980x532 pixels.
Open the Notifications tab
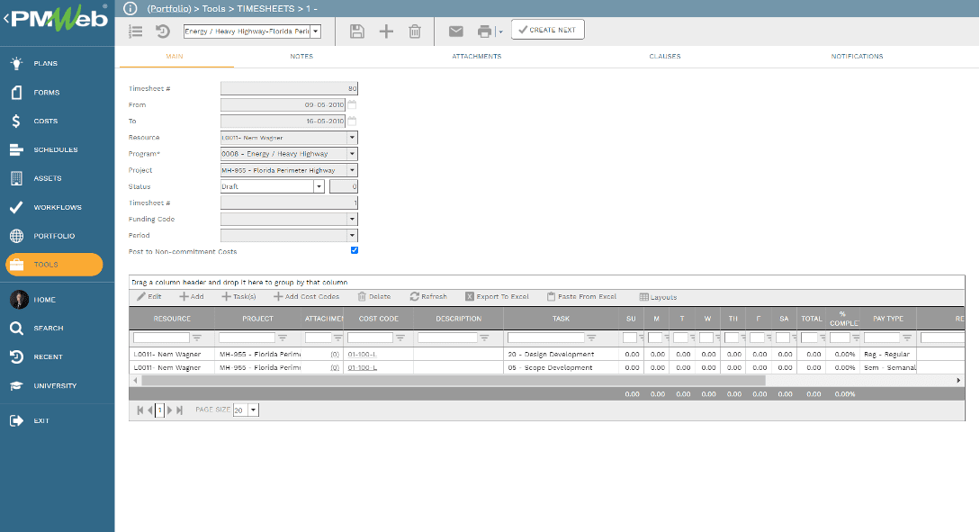(857, 56)
